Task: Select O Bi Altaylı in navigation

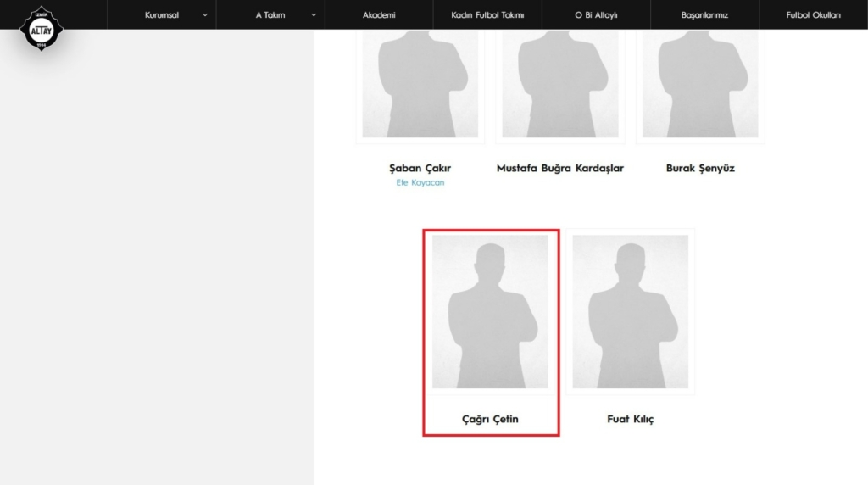Action: point(596,15)
